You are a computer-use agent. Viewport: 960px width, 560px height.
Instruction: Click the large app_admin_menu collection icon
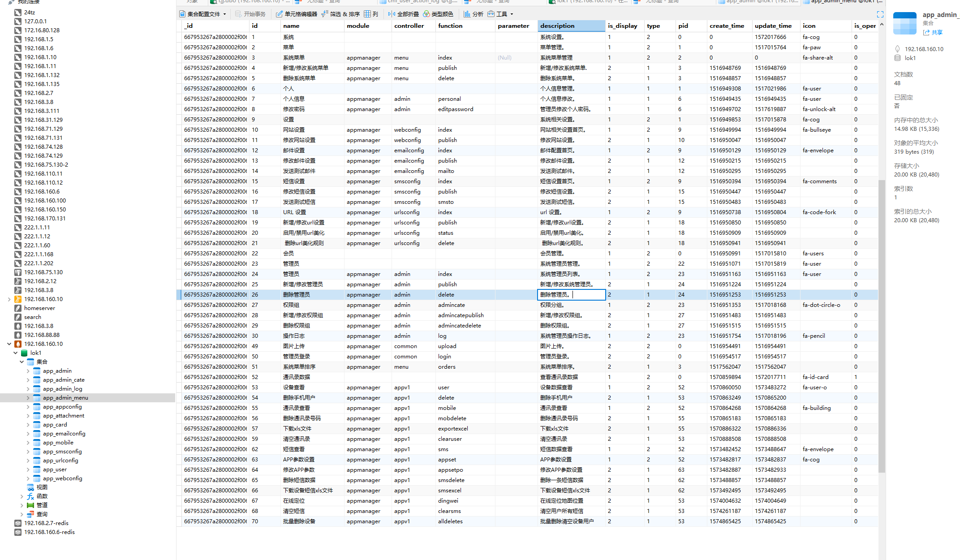click(904, 23)
